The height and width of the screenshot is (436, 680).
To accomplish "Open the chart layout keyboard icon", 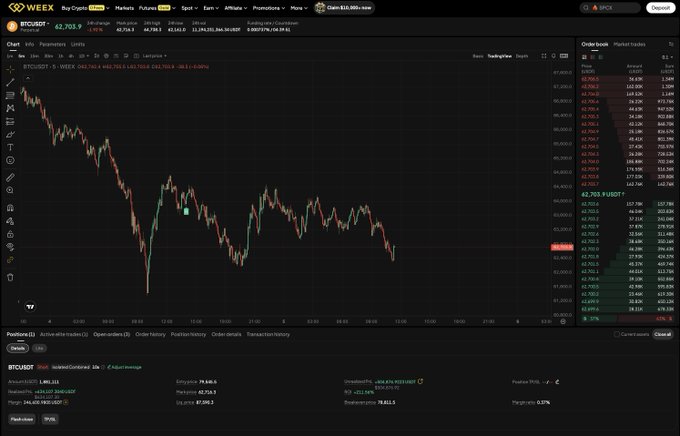I will pos(564,56).
